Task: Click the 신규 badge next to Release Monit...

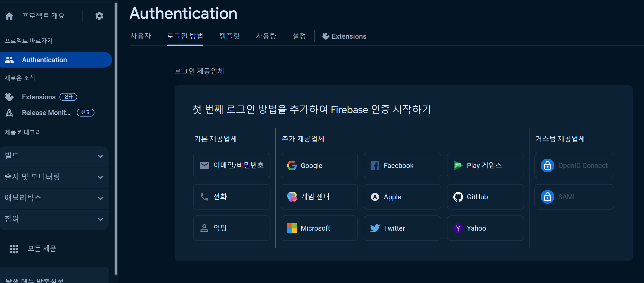Action: 85,113
